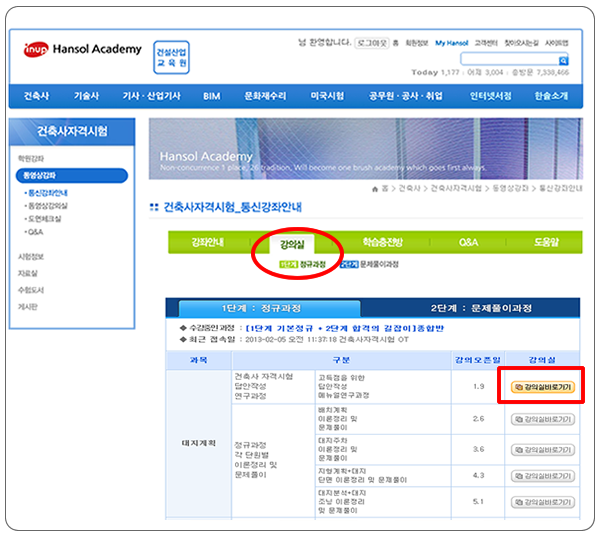Screen dimensions: 600x551
Task: Open the BIM main menu
Action: point(212,96)
